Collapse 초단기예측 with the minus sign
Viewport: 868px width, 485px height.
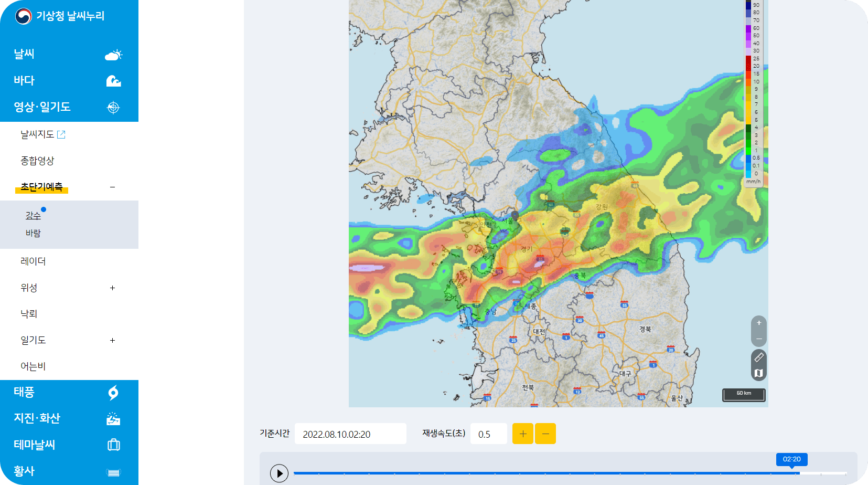[112, 187]
